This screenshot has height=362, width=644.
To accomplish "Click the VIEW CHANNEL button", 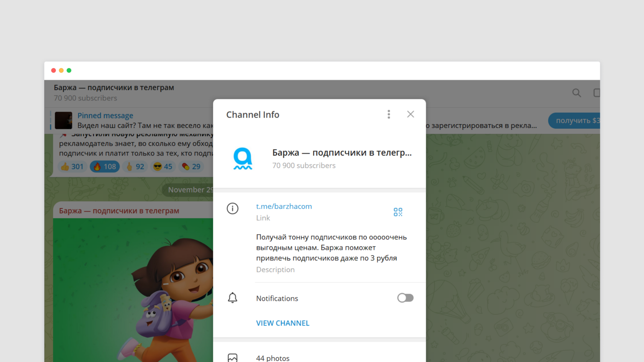I will click(283, 323).
